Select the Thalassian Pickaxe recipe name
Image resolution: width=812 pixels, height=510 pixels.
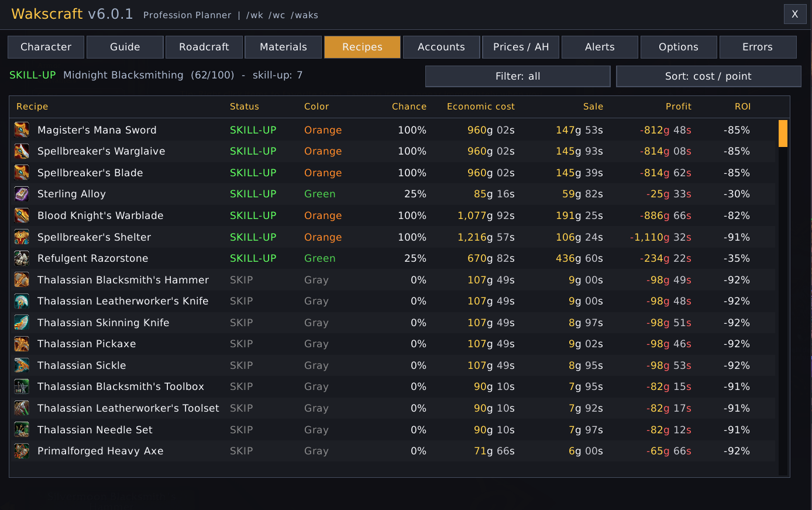point(87,344)
